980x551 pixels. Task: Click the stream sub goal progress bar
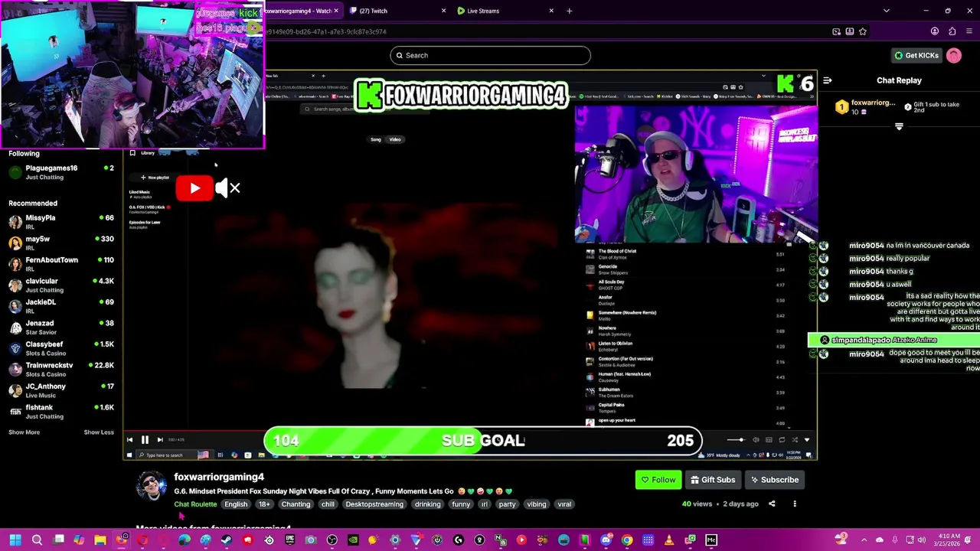(x=482, y=440)
